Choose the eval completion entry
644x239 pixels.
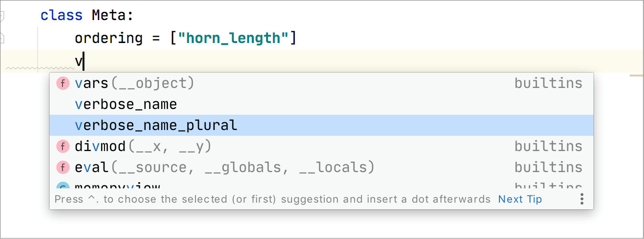224,167
